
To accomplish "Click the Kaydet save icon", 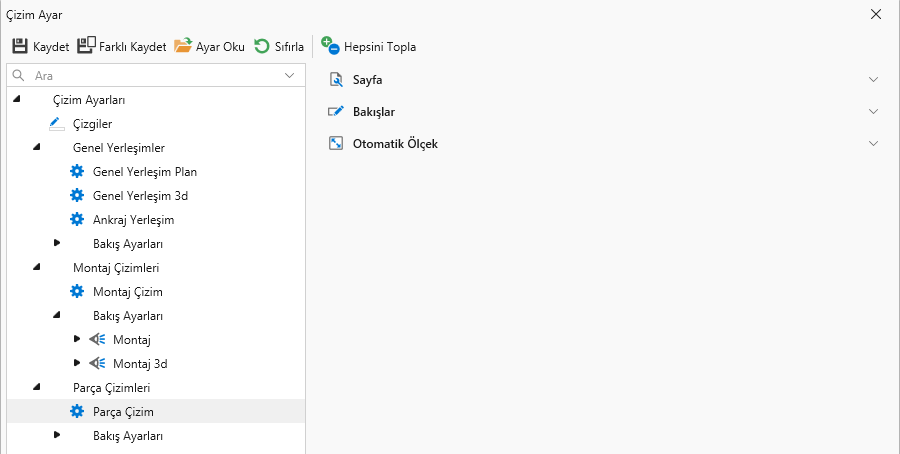I will pos(20,46).
